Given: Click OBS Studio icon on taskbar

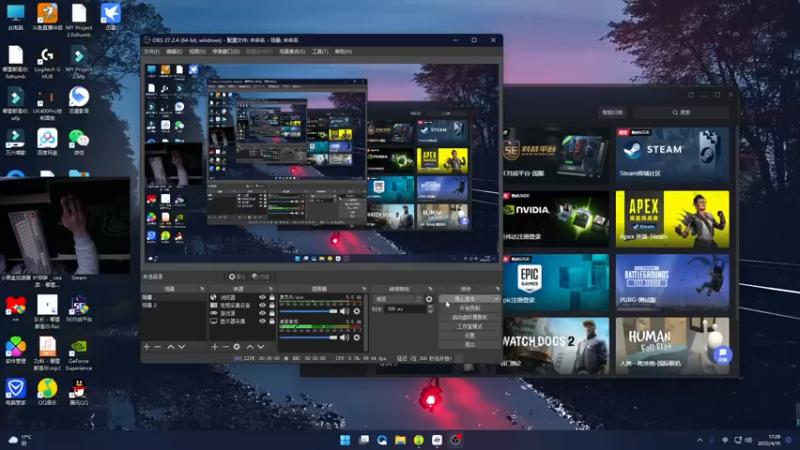Looking at the screenshot, I should pyautogui.click(x=456, y=440).
